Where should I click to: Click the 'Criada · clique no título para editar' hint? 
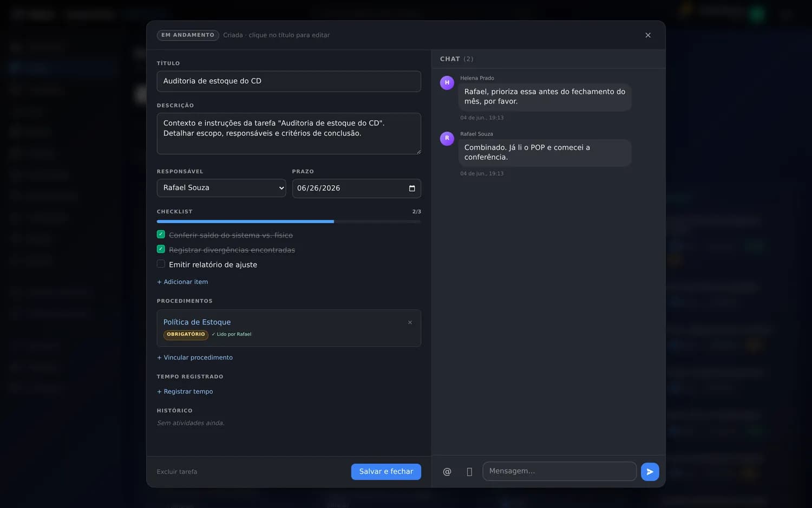coord(277,35)
